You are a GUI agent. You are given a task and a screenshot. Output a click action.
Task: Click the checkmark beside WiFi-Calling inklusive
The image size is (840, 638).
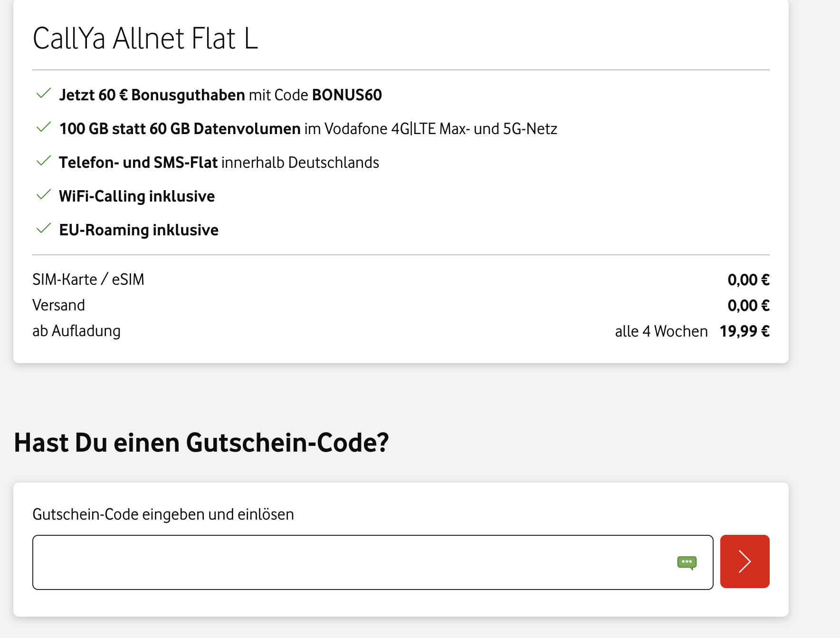click(x=44, y=195)
